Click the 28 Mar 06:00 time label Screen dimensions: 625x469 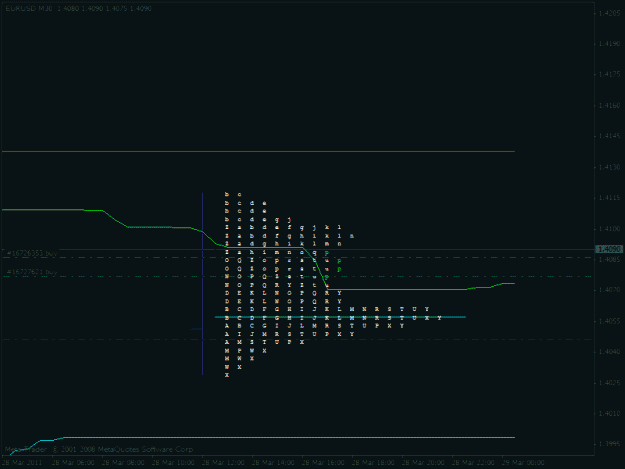pyautogui.click(x=73, y=463)
